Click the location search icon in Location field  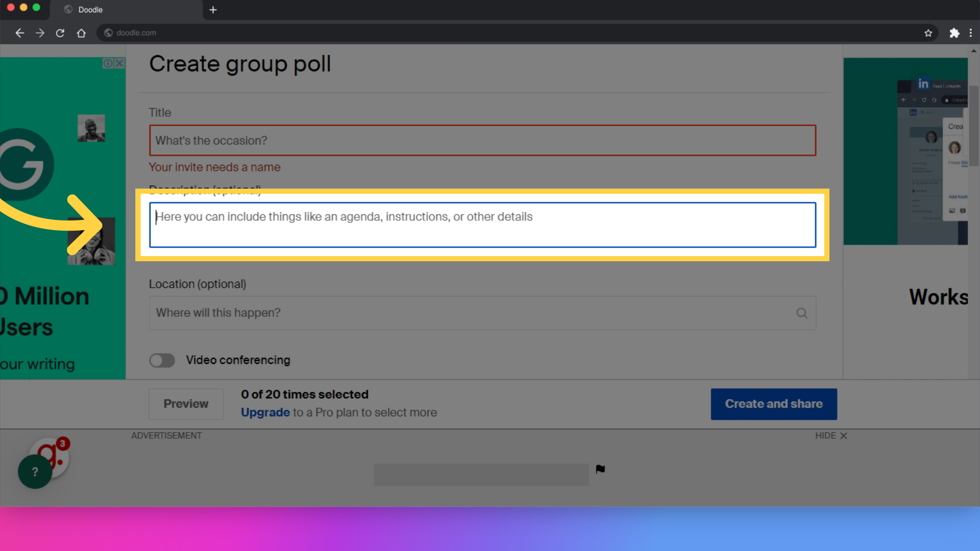click(802, 312)
